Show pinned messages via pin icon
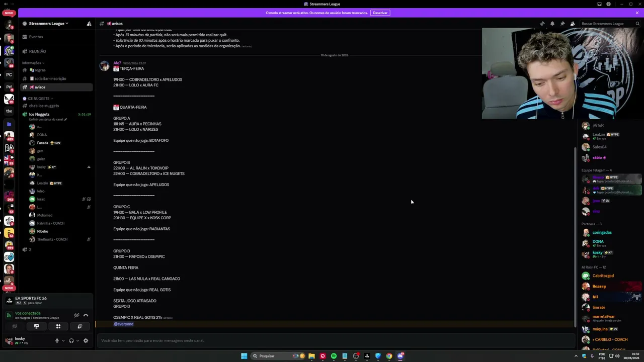Image resolution: width=644 pixels, height=362 pixels. 562,24
